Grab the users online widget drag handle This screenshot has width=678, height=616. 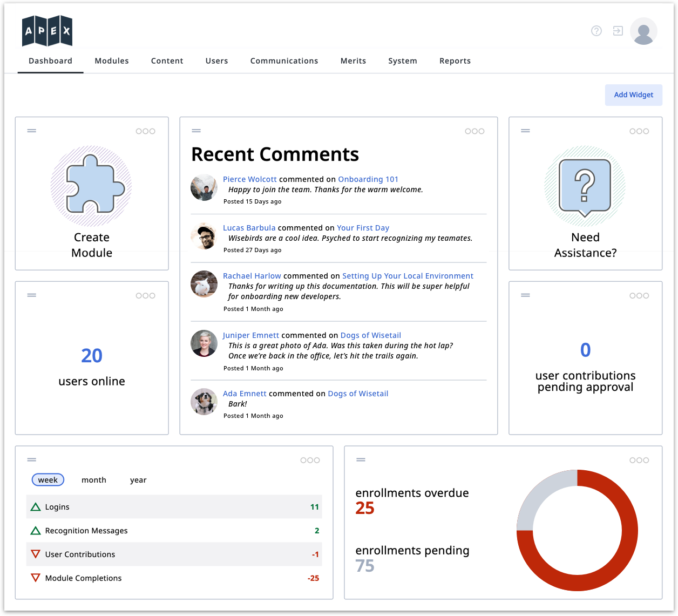32,295
